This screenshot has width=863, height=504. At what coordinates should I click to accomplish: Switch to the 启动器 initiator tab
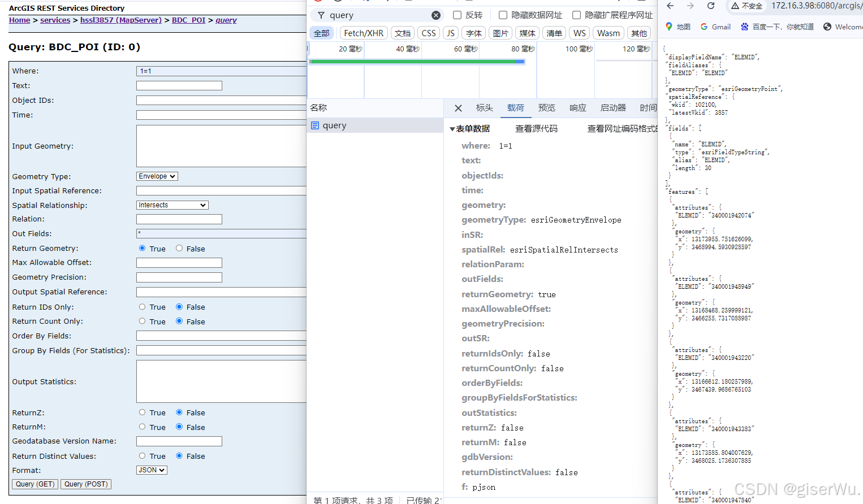click(x=613, y=108)
